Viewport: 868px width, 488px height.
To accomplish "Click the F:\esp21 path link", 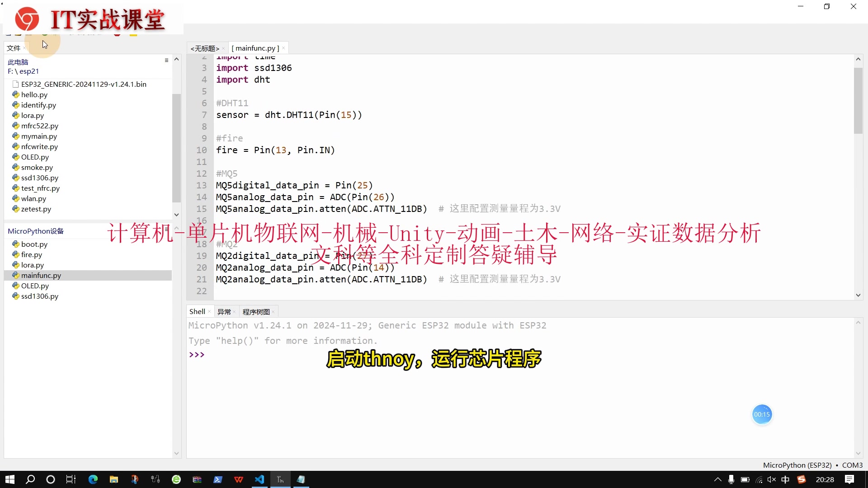I will [23, 71].
